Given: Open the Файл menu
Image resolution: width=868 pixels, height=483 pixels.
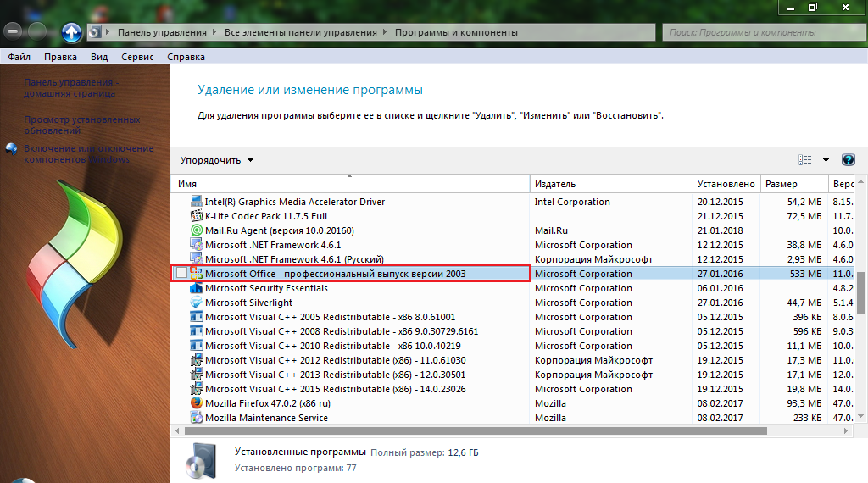Looking at the screenshot, I should [19, 57].
